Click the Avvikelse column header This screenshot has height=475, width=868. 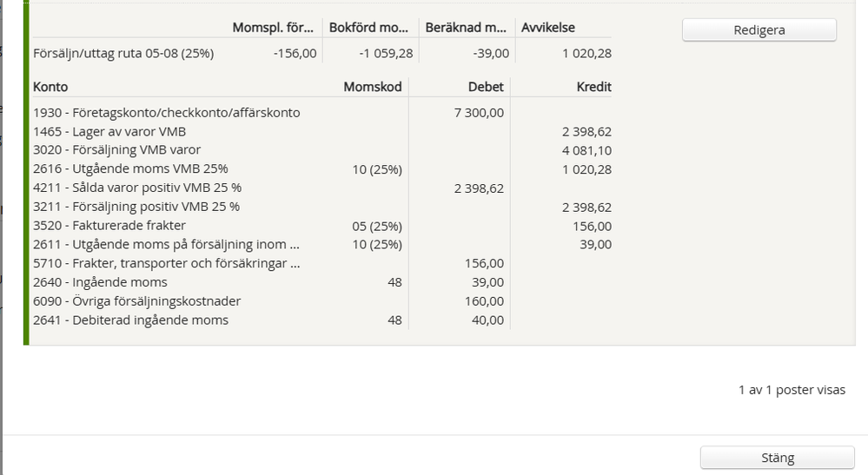pyautogui.click(x=548, y=28)
